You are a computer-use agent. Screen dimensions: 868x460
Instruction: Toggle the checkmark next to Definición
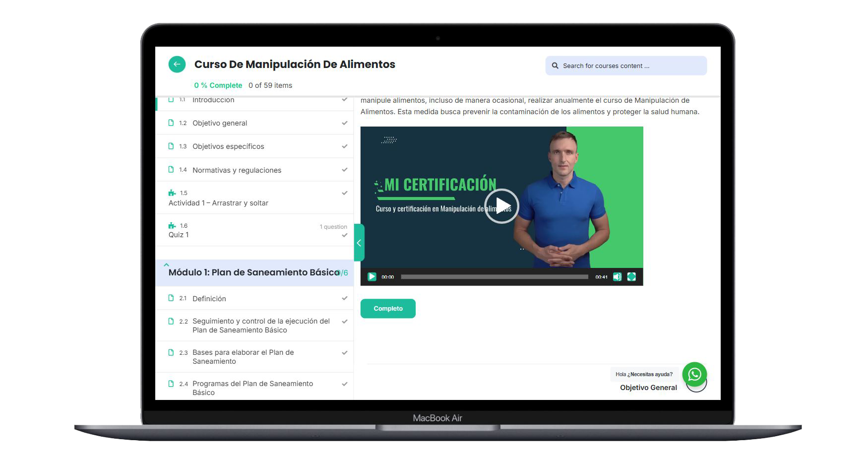pos(344,298)
